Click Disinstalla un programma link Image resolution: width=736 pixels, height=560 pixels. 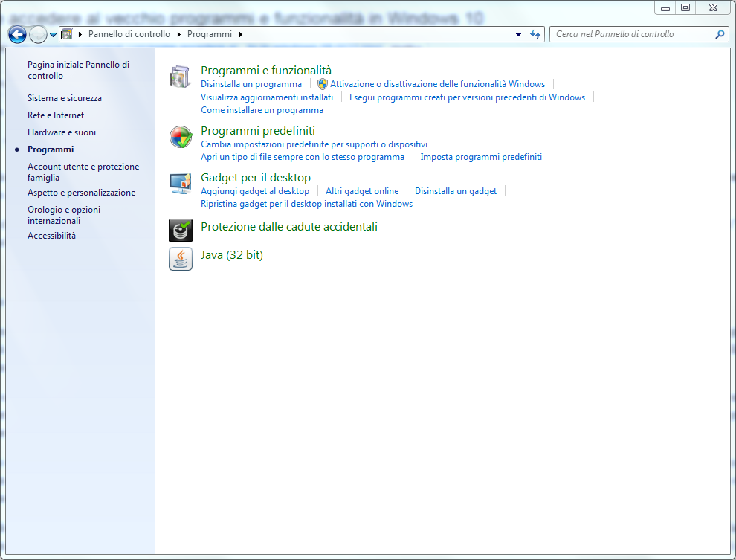pyautogui.click(x=251, y=84)
